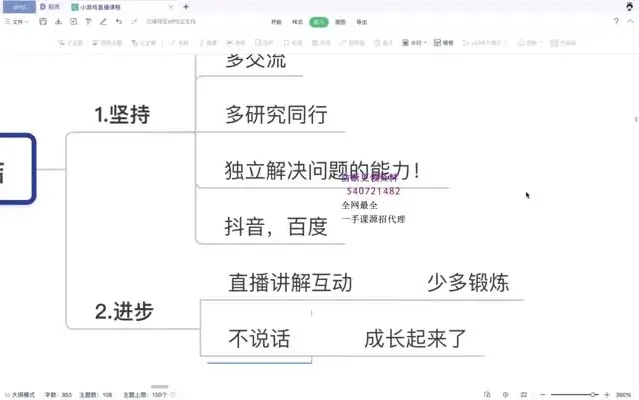Image resolution: width=639 pixels, height=400 pixels.
Task: Add a hyperlink (超链接)
Action: (x=350, y=43)
